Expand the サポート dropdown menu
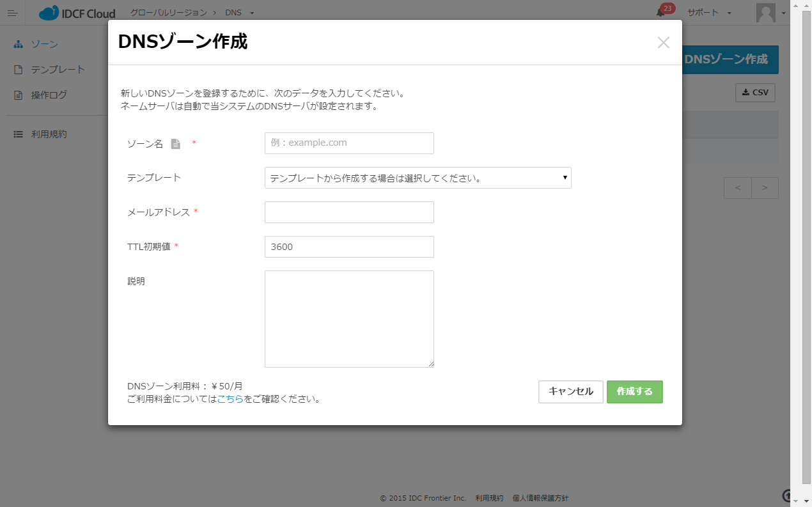The image size is (812, 507). click(x=709, y=13)
